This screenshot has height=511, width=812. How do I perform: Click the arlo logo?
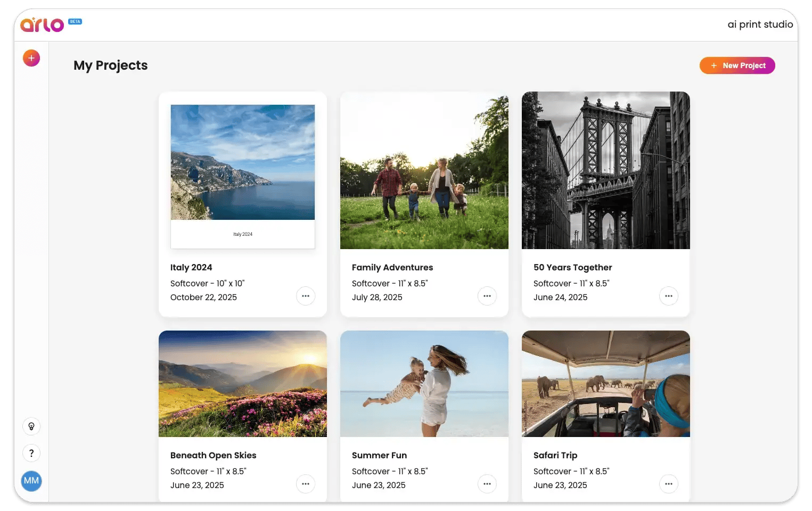point(41,24)
